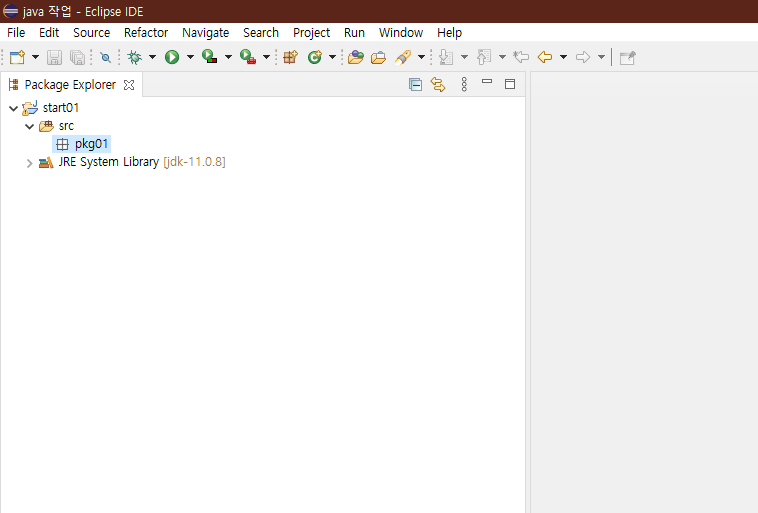Click the Forward navigation arrow
Screen dimensions: 758x513
tap(583, 57)
